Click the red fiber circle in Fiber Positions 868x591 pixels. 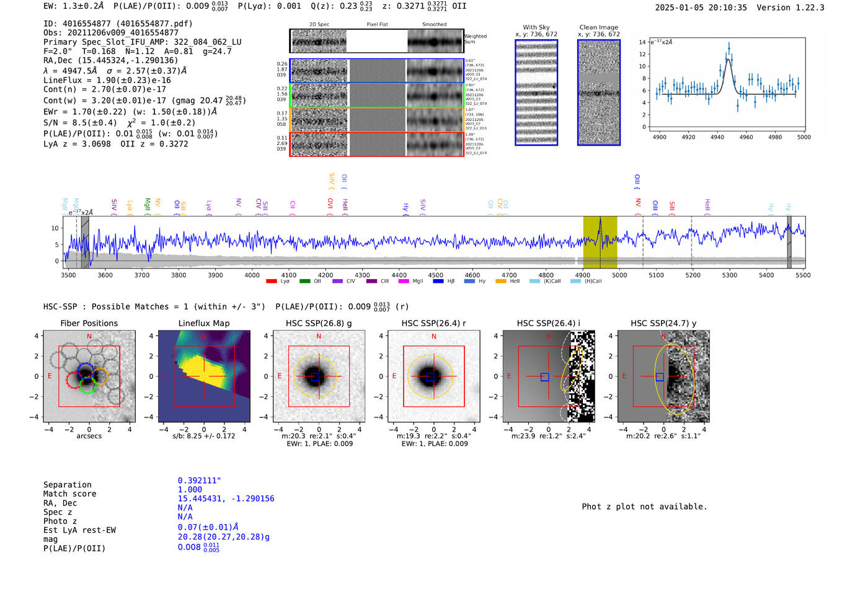(x=74, y=380)
